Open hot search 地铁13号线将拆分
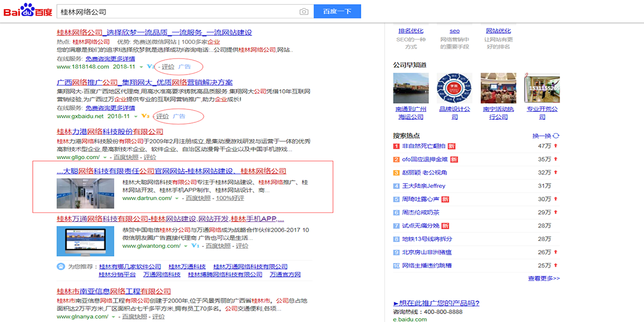The image size is (644, 322). [x=427, y=239]
